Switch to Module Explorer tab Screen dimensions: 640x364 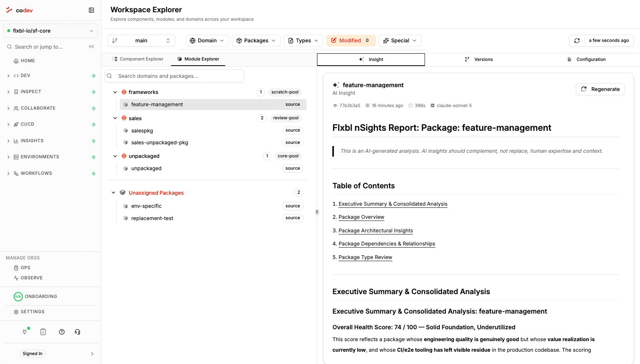(x=198, y=59)
